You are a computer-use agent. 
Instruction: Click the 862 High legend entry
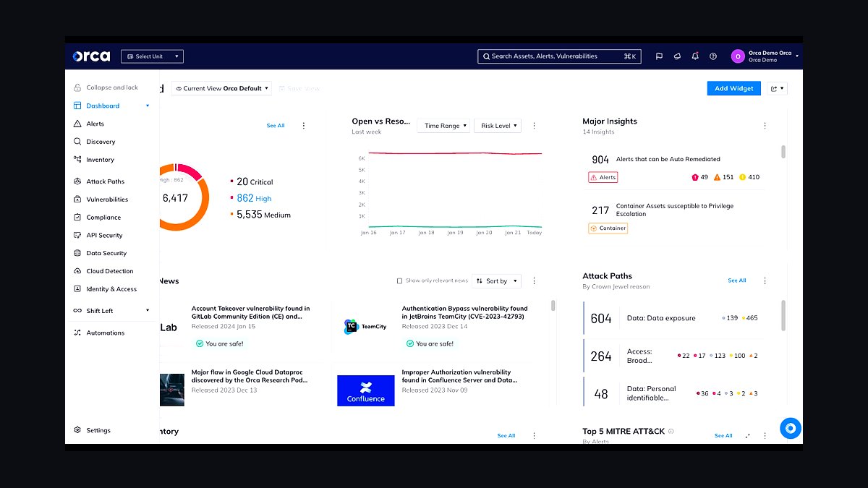click(x=254, y=198)
